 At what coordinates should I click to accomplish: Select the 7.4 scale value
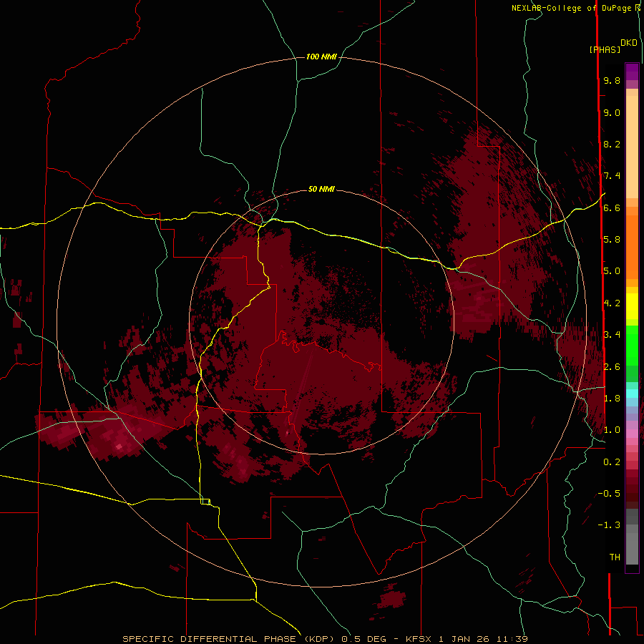(x=612, y=176)
